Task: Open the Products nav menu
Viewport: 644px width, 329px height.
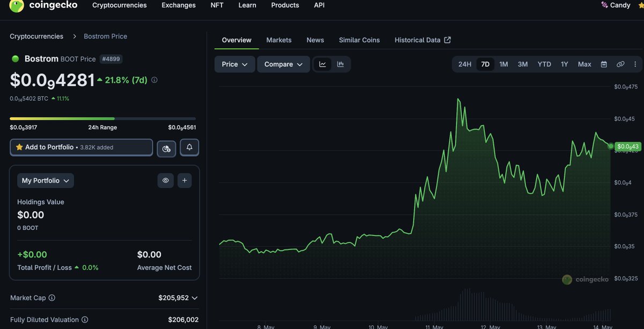Action: [285, 5]
